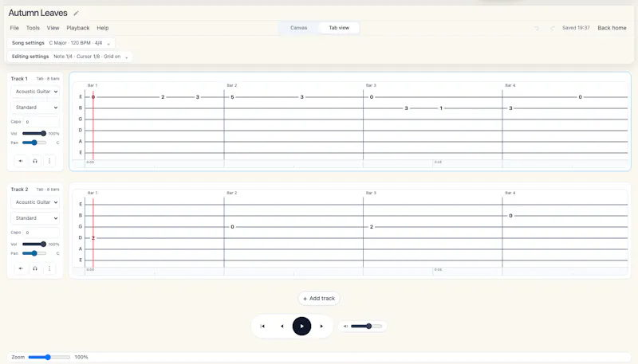The height and width of the screenshot is (364, 638).
Task: Click the 100% zoom value
Action: [x=81, y=357]
